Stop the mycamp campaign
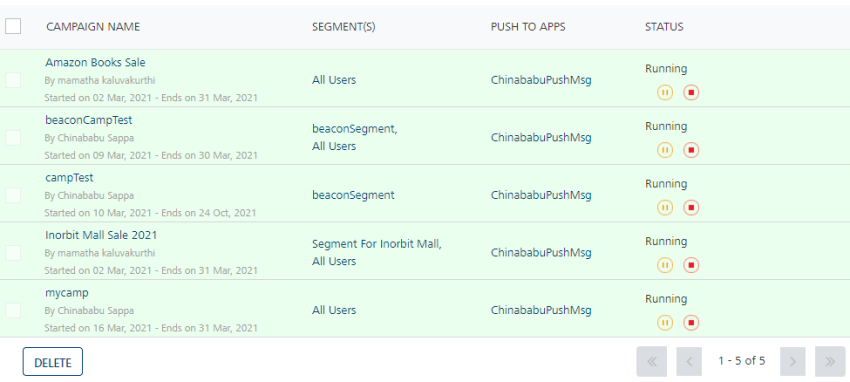 691,323
